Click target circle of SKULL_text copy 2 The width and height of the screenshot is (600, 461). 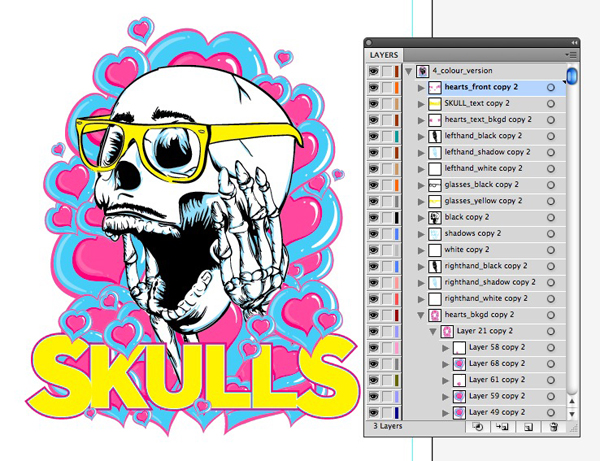click(551, 104)
